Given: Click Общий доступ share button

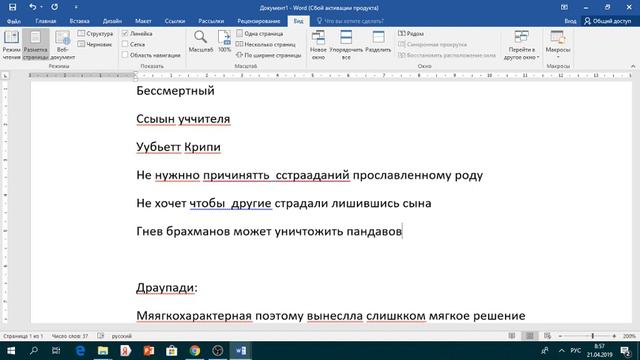Looking at the screenshot, I should click(608, 21).
